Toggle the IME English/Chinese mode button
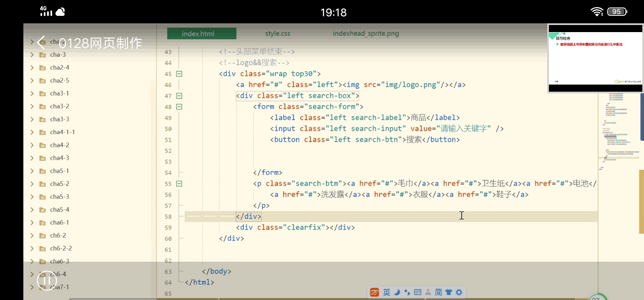 [x=387, y=292]
